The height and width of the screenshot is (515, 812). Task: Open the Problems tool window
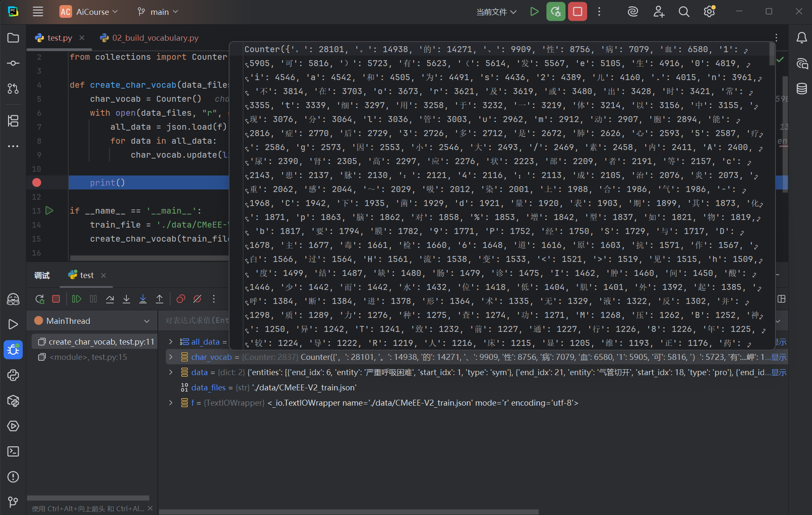click(13, 477)
